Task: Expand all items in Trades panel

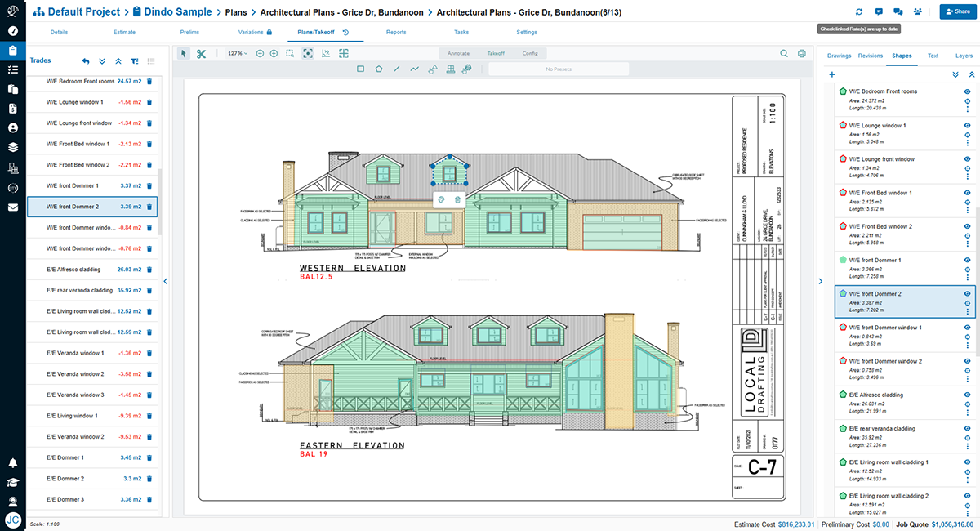Action: tap(102, 61)
